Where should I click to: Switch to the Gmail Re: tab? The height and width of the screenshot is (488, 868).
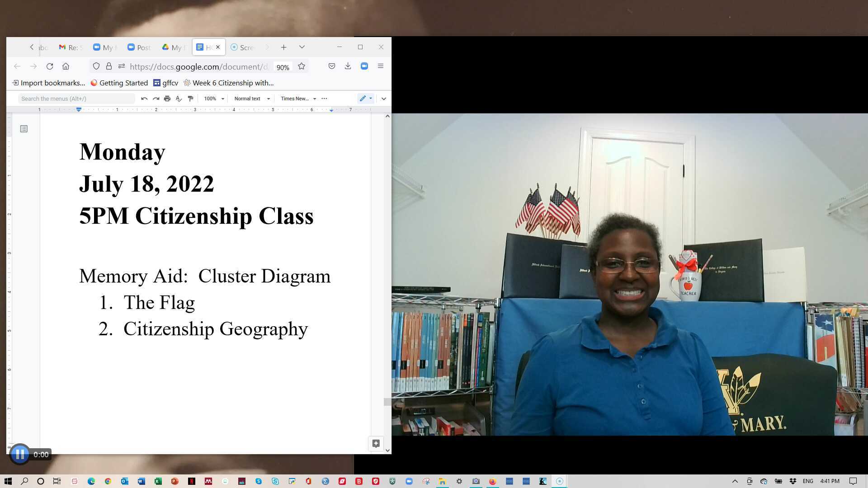pos(71,47)
